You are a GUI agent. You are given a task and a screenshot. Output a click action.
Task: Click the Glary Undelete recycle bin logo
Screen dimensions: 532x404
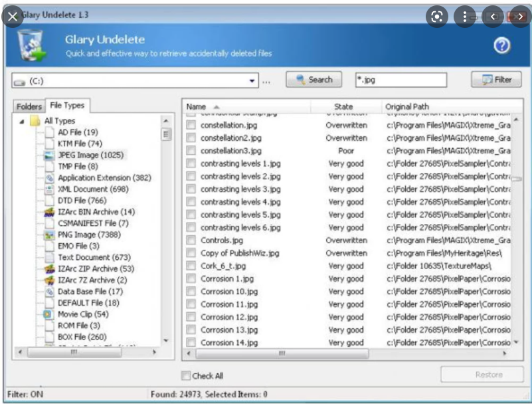(x=32, y=45)
